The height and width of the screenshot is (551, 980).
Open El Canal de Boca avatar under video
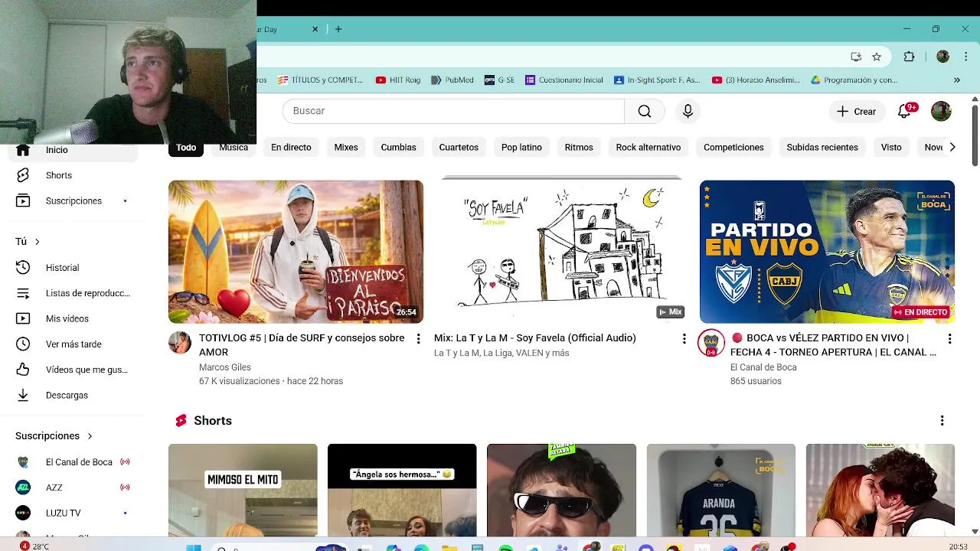coord(711,343)
